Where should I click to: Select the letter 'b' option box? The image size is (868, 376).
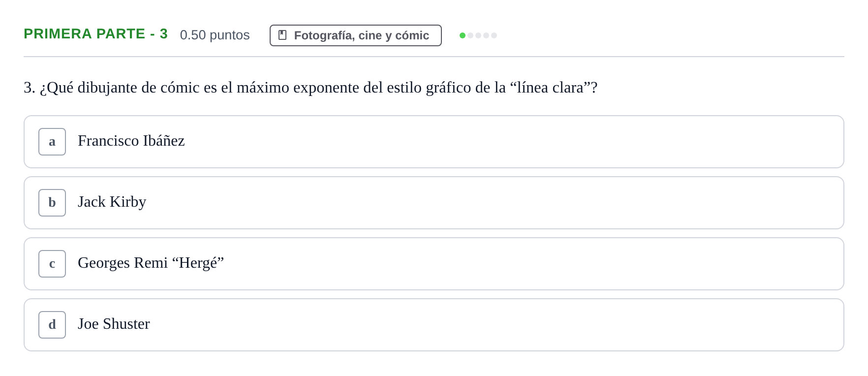(52, 203)
